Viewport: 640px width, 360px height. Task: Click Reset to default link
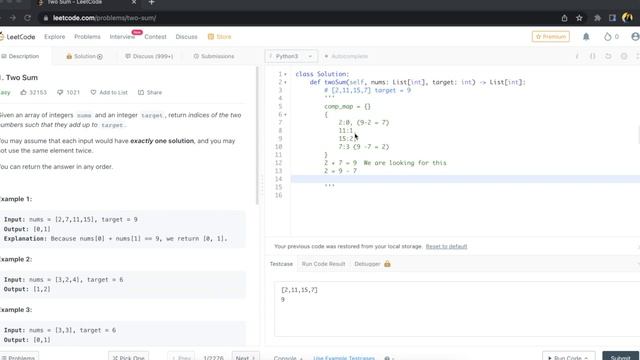(446, 247)
